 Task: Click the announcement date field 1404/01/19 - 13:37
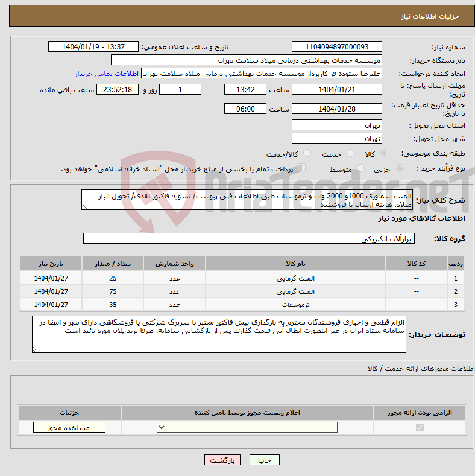coord(93,46)
